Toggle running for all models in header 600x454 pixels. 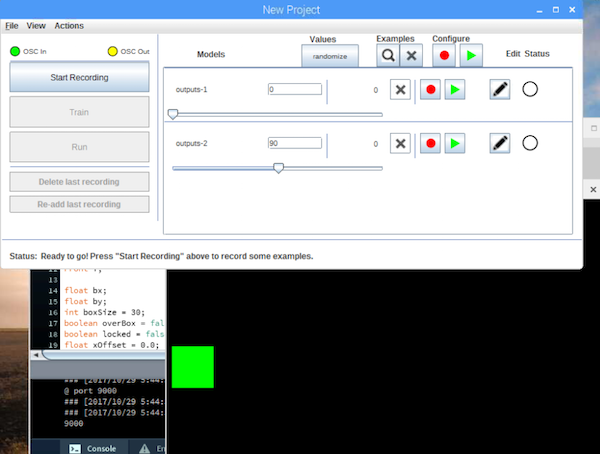click(x=471, y=56)
